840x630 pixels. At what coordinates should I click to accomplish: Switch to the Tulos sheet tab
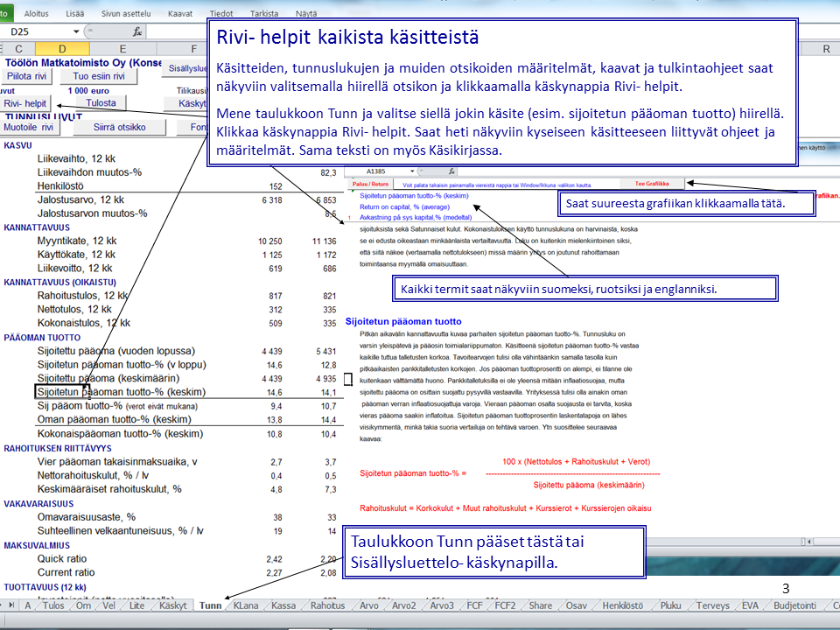(x=53, y=605)
